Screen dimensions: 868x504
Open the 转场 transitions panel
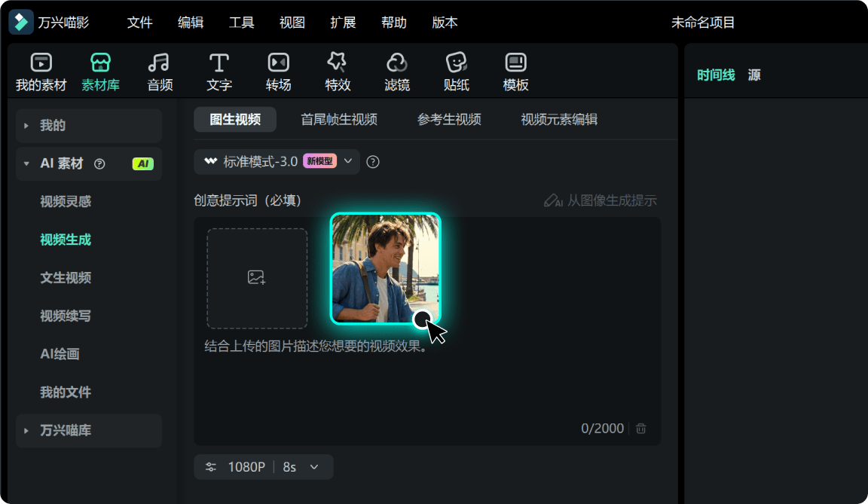click(279, 72)
